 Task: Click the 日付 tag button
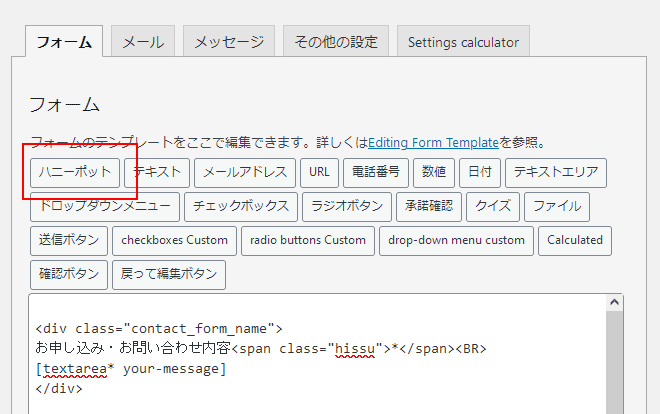coord(480,172)
